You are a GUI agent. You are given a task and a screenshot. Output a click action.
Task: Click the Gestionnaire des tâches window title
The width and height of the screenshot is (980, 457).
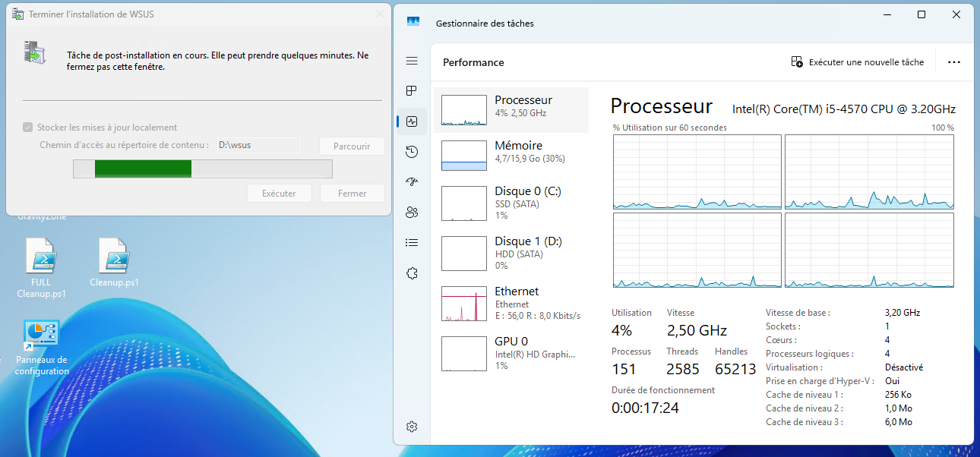click(485, 24)
